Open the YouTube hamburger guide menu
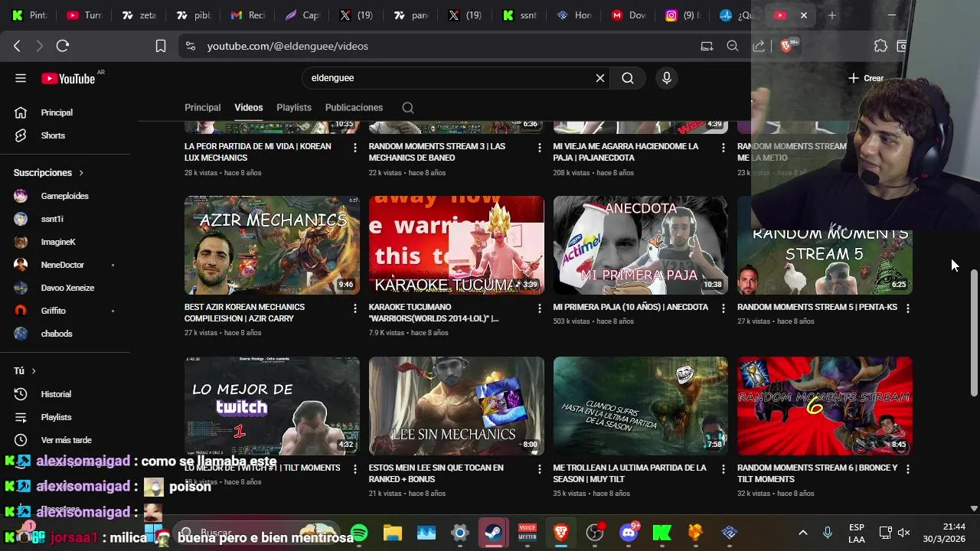Image resolution: width=980 pixels, height=551 pixels. click(21, 78)
